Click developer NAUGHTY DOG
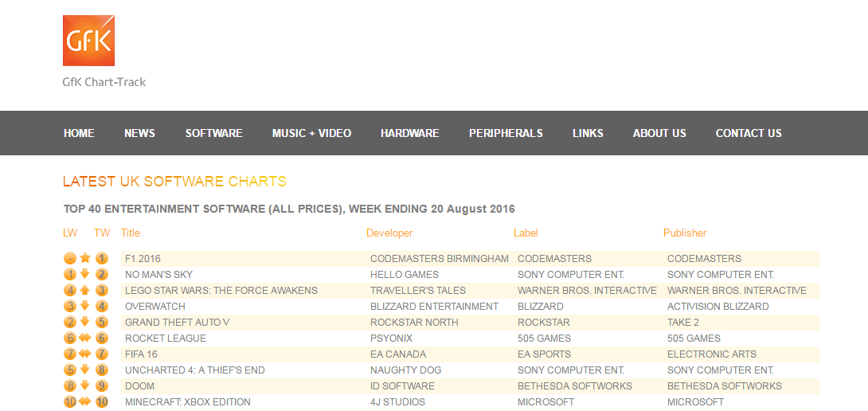Screen dimensions: 868x411 tap(406, 370)
